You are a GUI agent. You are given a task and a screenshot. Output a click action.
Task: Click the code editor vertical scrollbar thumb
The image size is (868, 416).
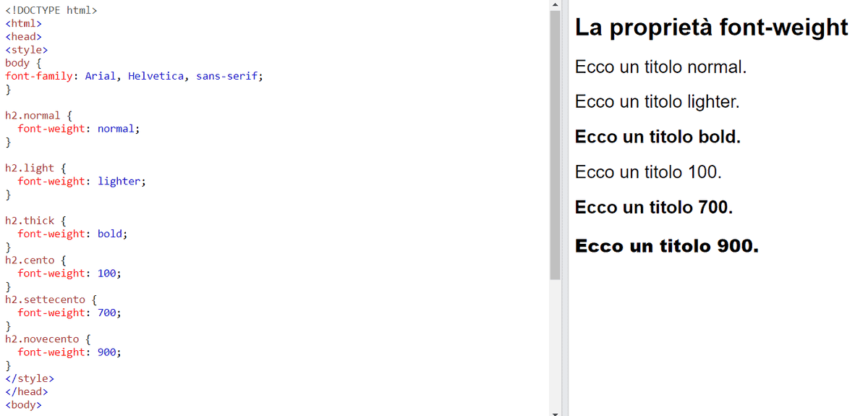tap(555, 145)
